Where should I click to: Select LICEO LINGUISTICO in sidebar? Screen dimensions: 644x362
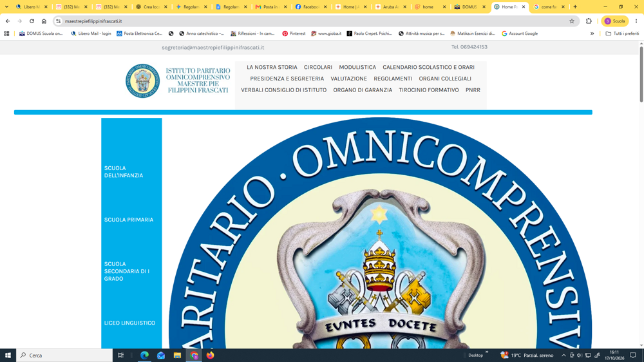tap(130, 323)
